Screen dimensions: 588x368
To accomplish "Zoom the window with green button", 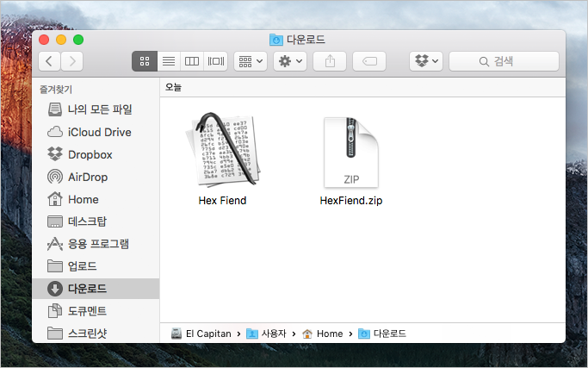I will coord(78,40).
